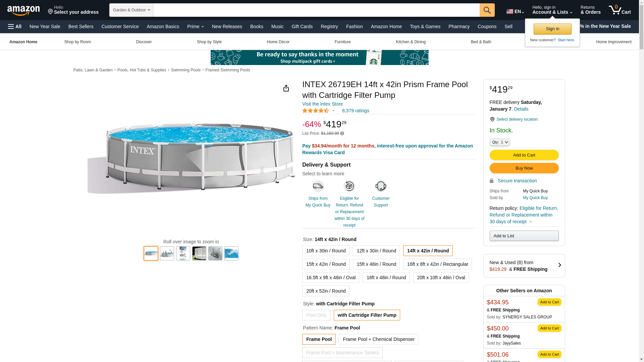
Task: Click the yellow Add to Cart button
Action: [x=524, y=155]
